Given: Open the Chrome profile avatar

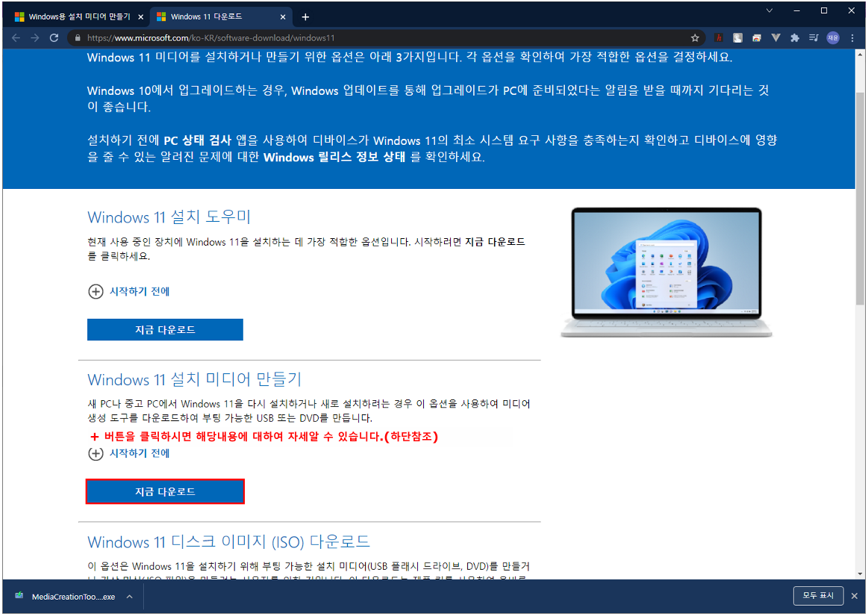Looking at the screenshot, I should tap(833, 37).
